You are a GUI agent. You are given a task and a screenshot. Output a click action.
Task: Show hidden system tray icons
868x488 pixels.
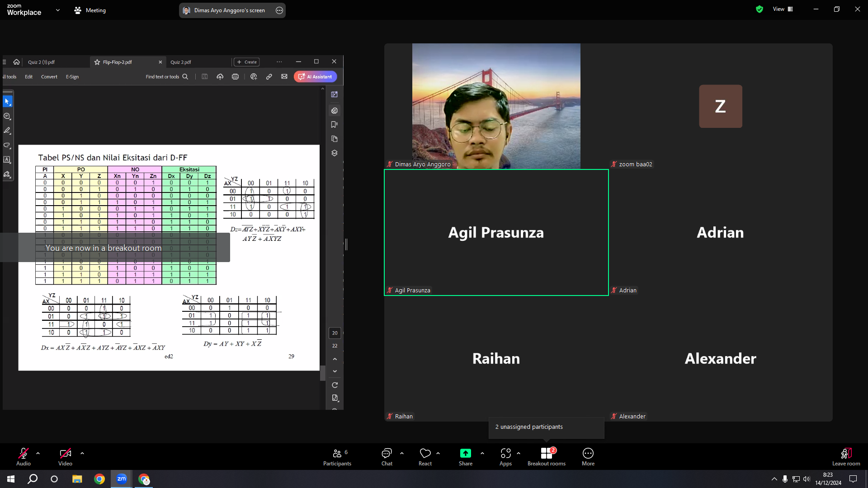pos(774,479)
